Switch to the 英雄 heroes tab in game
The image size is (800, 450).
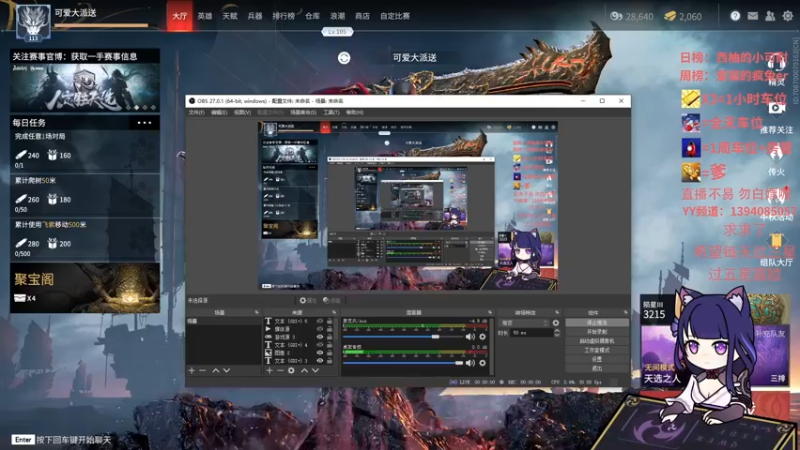pos(205,16)
